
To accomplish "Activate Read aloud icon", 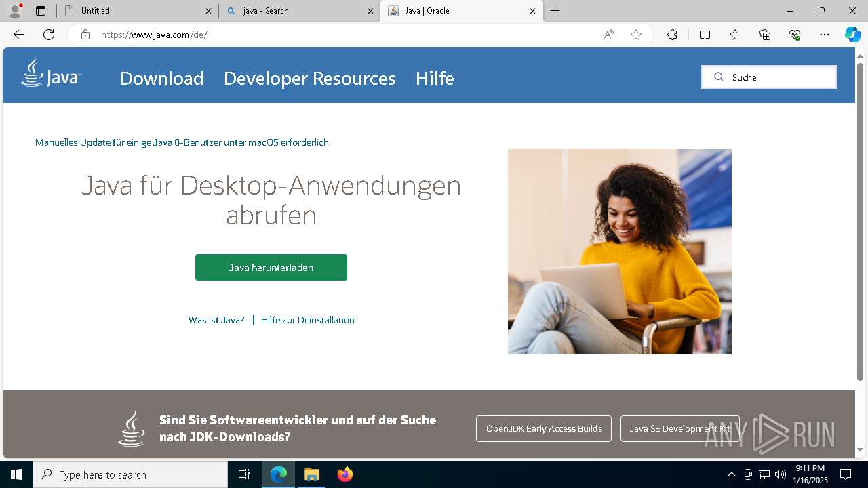I will point(609,35).
